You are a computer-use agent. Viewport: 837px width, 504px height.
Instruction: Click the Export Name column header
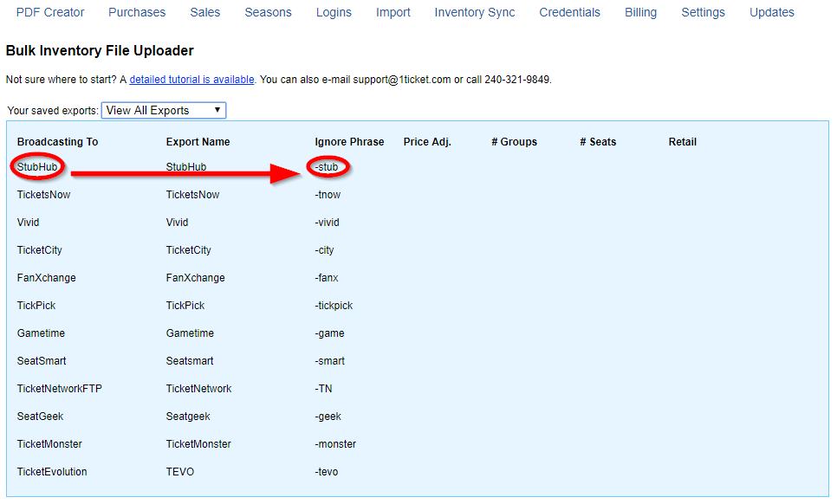pos(198,142)
